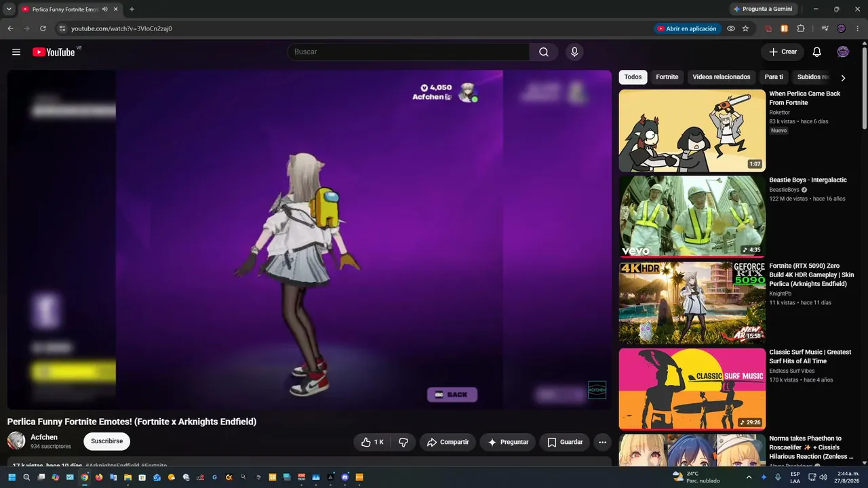
Task: Open When Perlica Came Back From Fortnite thumbnail
Action: tap(692, 131)
